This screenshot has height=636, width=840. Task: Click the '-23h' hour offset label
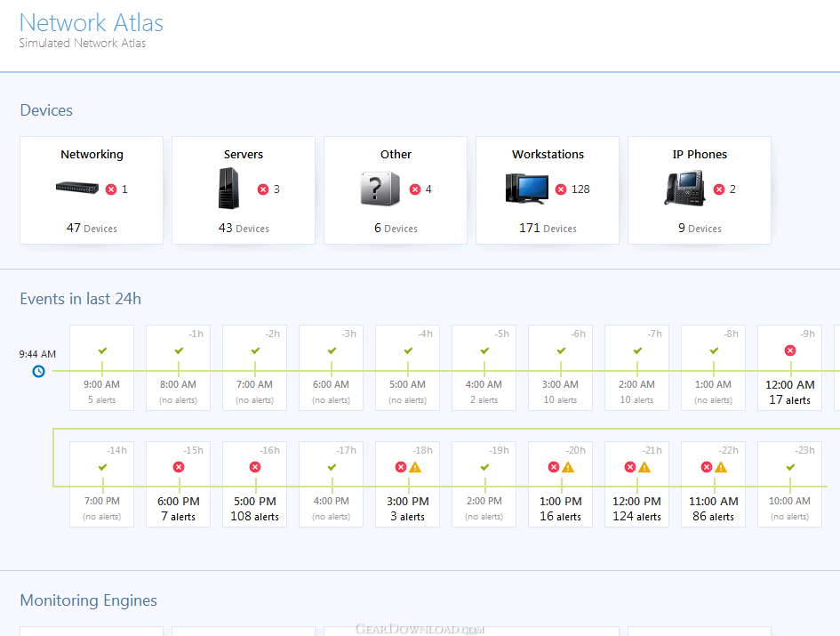(x=804, y=450)
